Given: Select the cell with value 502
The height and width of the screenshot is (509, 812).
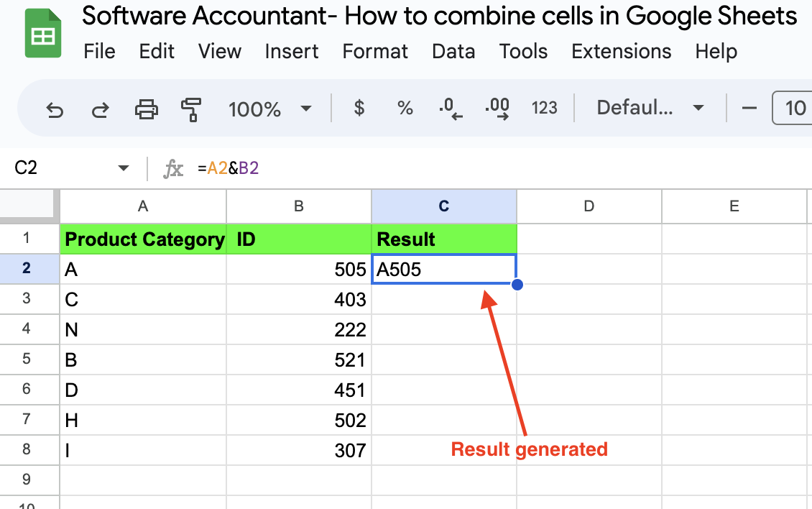Looking at the screenshot, I should pos(299,420).
